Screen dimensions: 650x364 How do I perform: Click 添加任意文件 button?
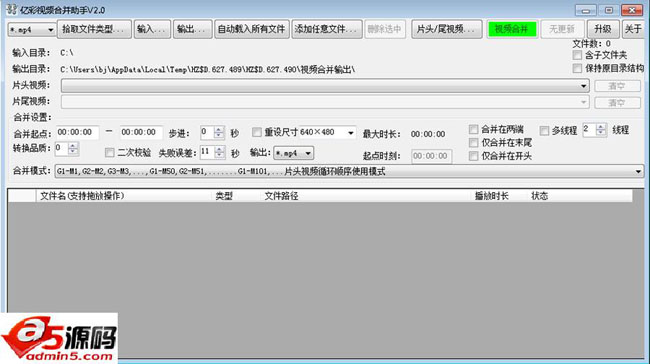coord(327,29)
